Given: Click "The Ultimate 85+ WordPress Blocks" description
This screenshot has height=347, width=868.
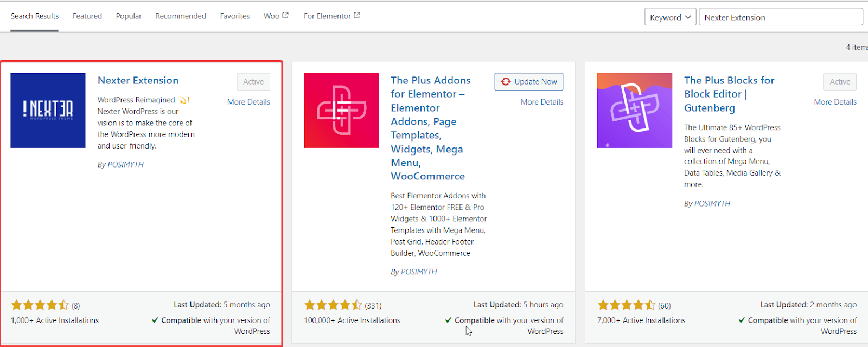Looking at the screenshot, I should point(732,156).
